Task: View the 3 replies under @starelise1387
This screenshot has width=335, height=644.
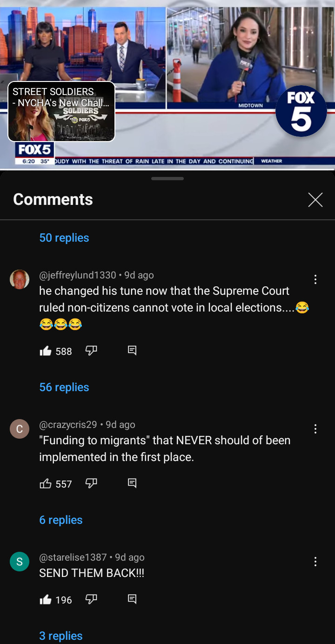Action: click(61, 636)
